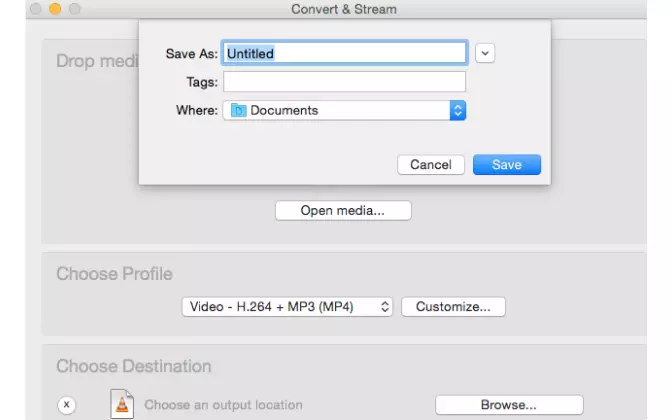Click Browse... to pick a destination
The width and height of the screenshot is (672, 420).
[x=508, y=405]
